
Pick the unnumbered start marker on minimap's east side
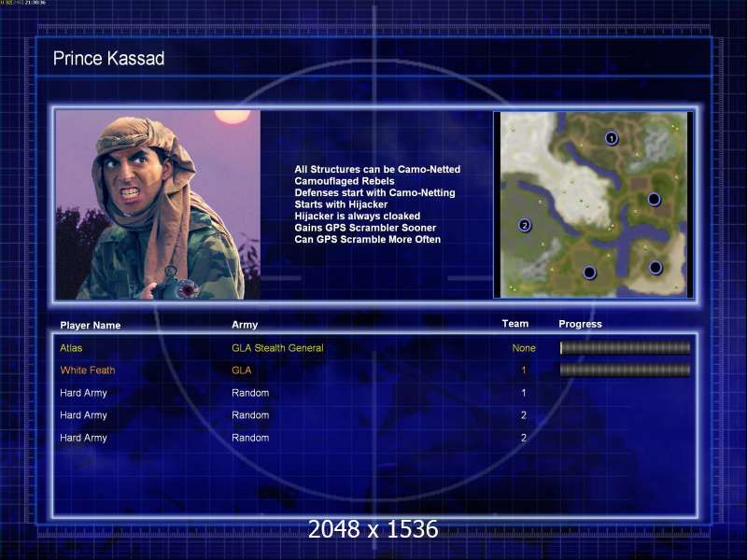(655, 199)
